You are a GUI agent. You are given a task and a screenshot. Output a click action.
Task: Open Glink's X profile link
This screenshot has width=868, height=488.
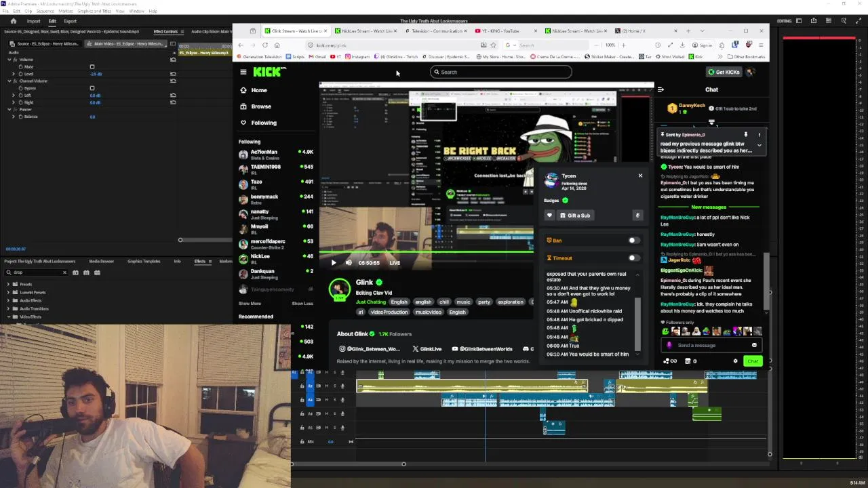[x=427, y=349]
